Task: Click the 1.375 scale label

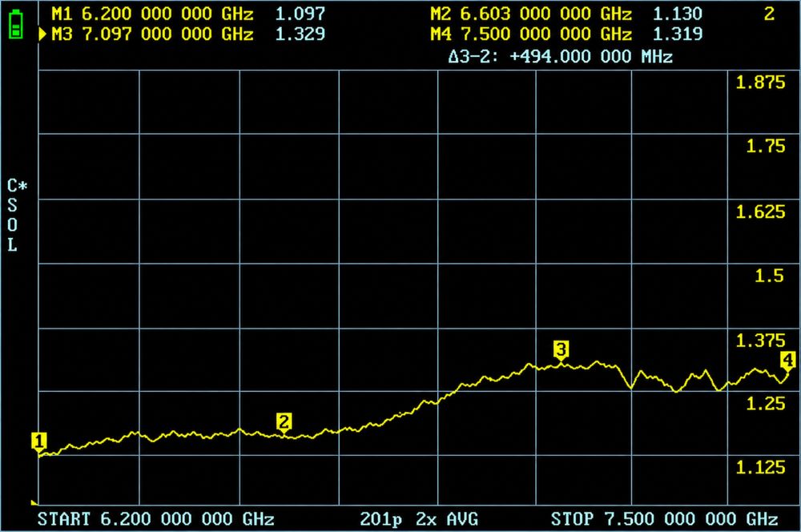Action: (x=760, y=341)
